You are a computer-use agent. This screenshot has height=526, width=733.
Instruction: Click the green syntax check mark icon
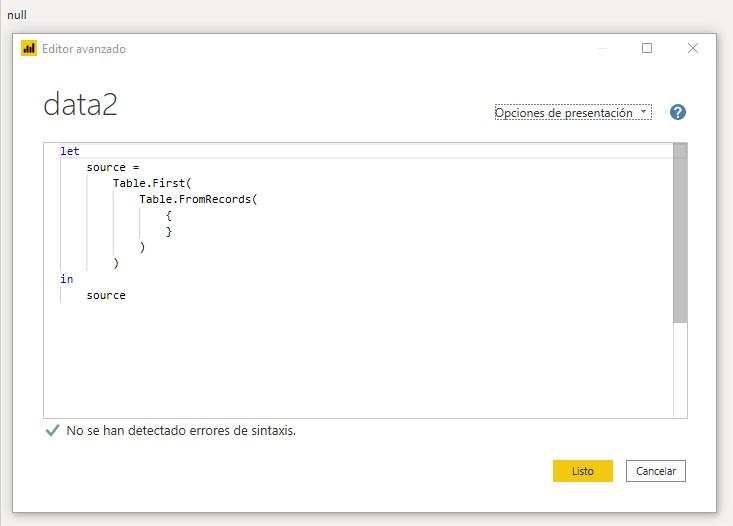coord(53,431)
